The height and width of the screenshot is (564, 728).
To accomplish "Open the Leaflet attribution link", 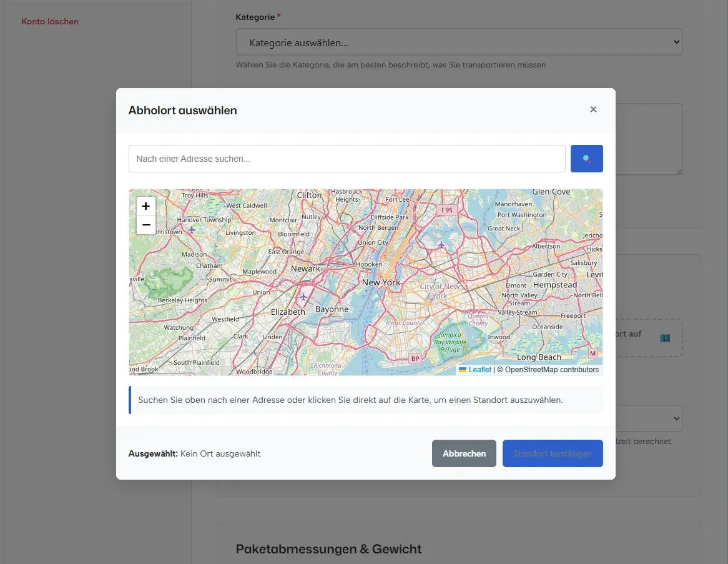I will point(480,370).
